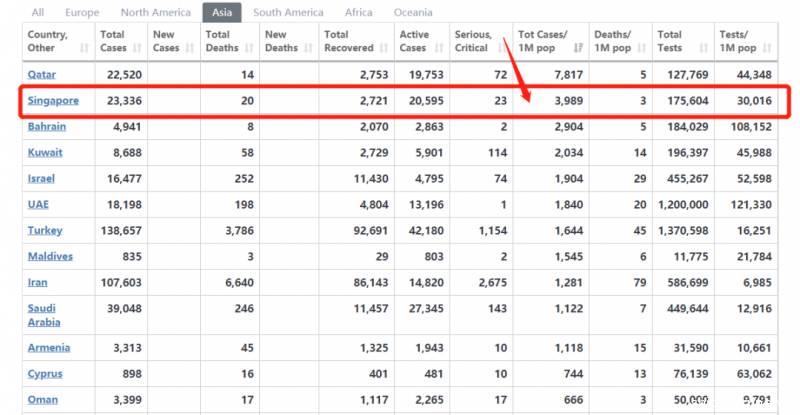Select the North America tab
The width and height of the screenshot is (800, 415).
point(156,13)
